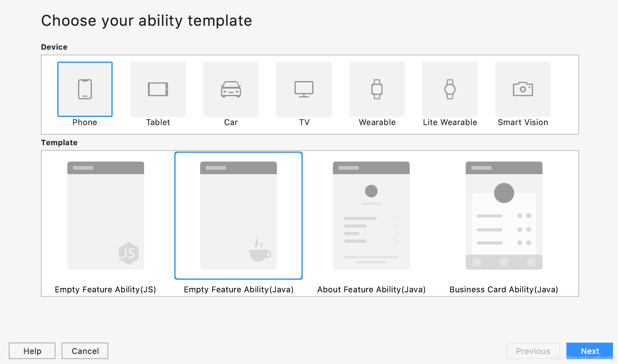The width and height of the screenshot is (618, 364).
Task: Click the Business Card Ability(Java) label
Action: [x=503, y=290]
